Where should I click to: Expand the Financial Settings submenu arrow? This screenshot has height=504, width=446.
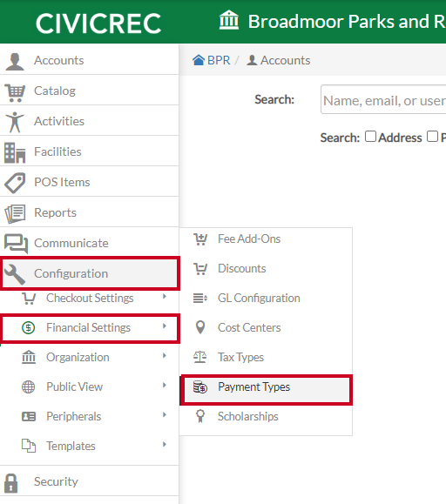[165, 326]
